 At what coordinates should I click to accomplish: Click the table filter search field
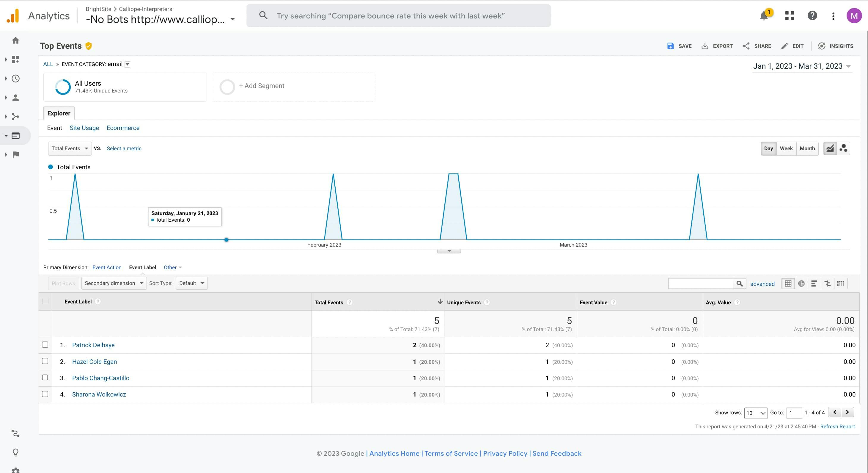701,284
